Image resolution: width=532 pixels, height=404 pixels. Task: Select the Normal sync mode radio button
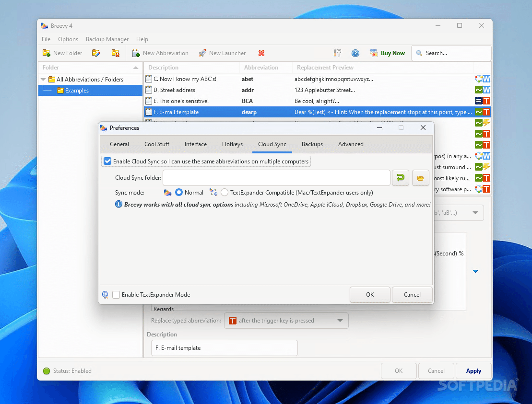179,193
